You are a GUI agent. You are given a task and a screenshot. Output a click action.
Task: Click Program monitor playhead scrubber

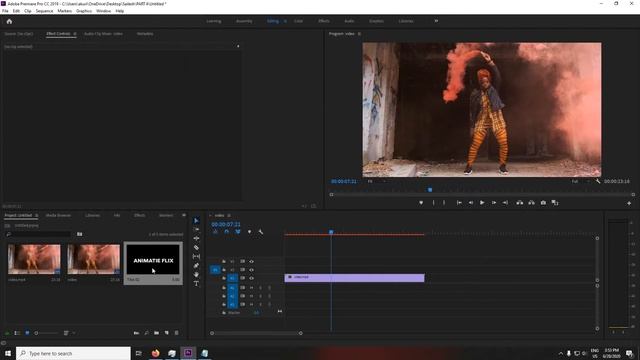click(x=430, y=190)
